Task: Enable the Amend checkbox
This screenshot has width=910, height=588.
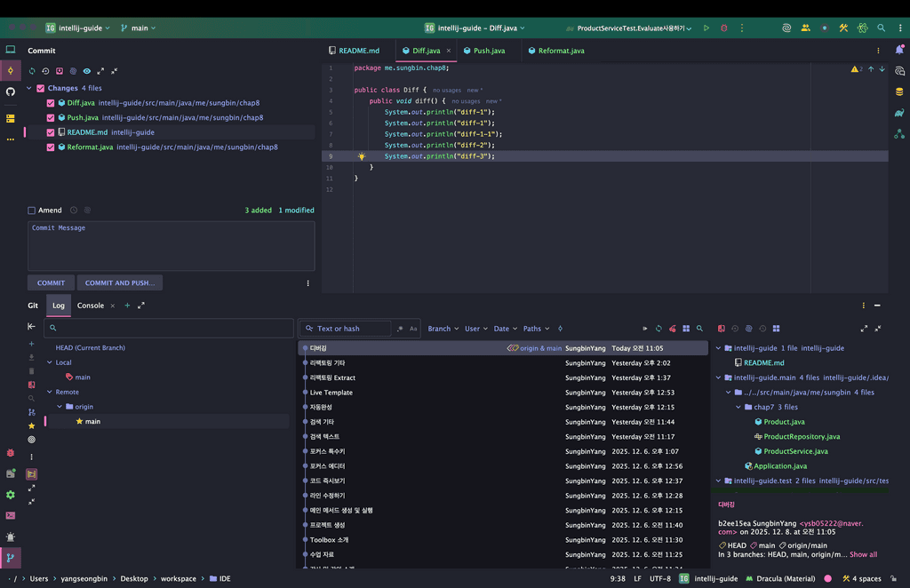Action: (32, 211)
